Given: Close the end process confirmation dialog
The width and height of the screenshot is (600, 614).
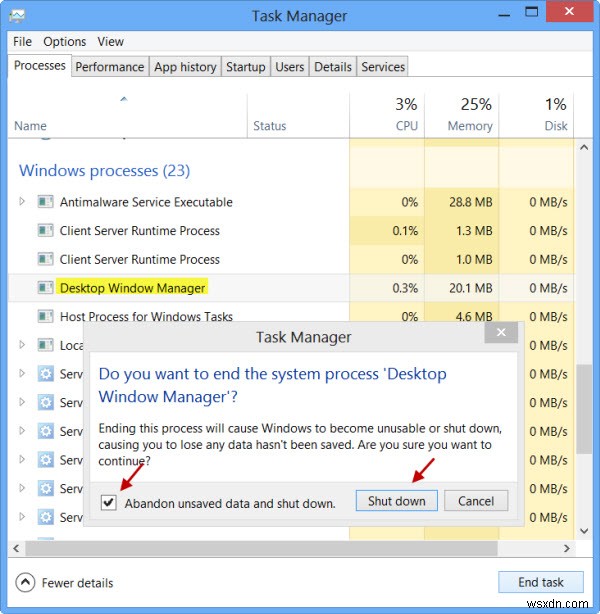Looking at the screenshot, I should coord(501,332).
